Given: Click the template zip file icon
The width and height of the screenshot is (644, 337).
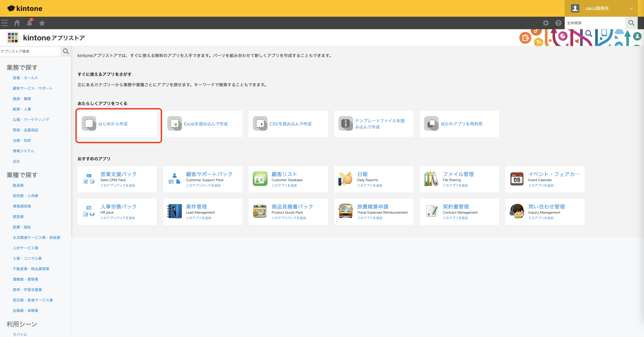Looking at the screenshot, I should [x=345, y=123].
